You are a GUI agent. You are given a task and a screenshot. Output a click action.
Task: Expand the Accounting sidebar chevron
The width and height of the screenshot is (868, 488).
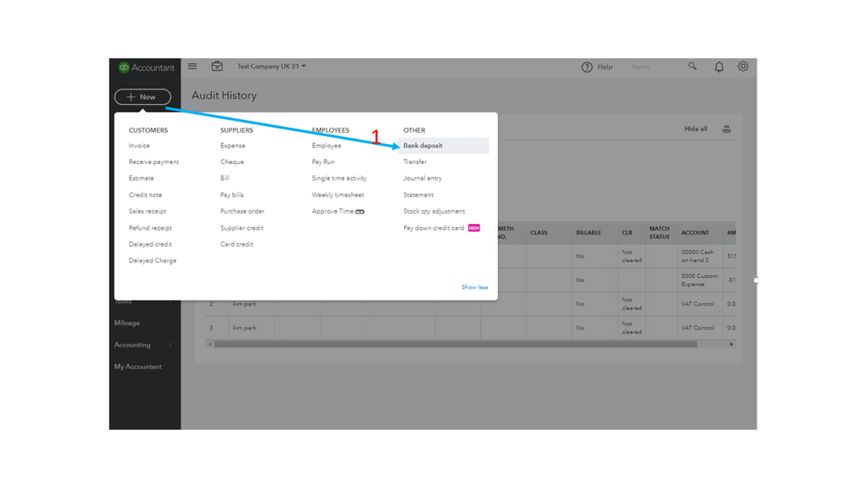pyautogui.click(x=170, y=345)
